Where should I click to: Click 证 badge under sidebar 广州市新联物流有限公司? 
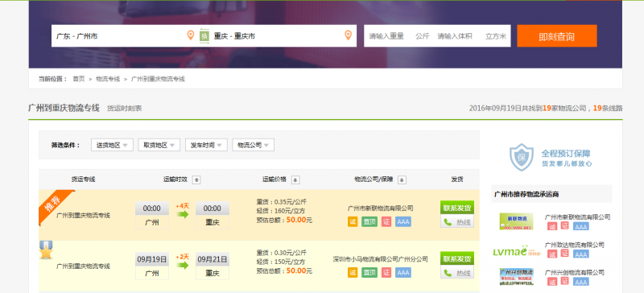pyautogui.click(x=565, y=226)
